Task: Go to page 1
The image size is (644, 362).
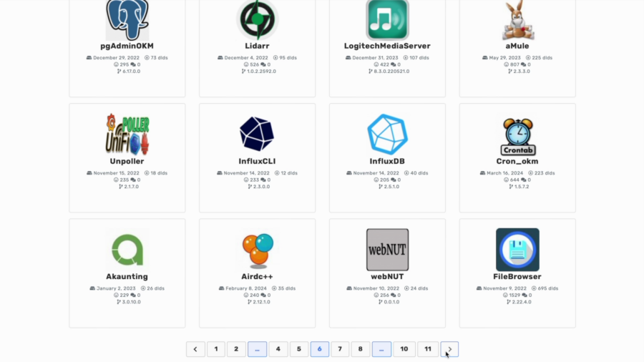Action: tap(216, 349)
